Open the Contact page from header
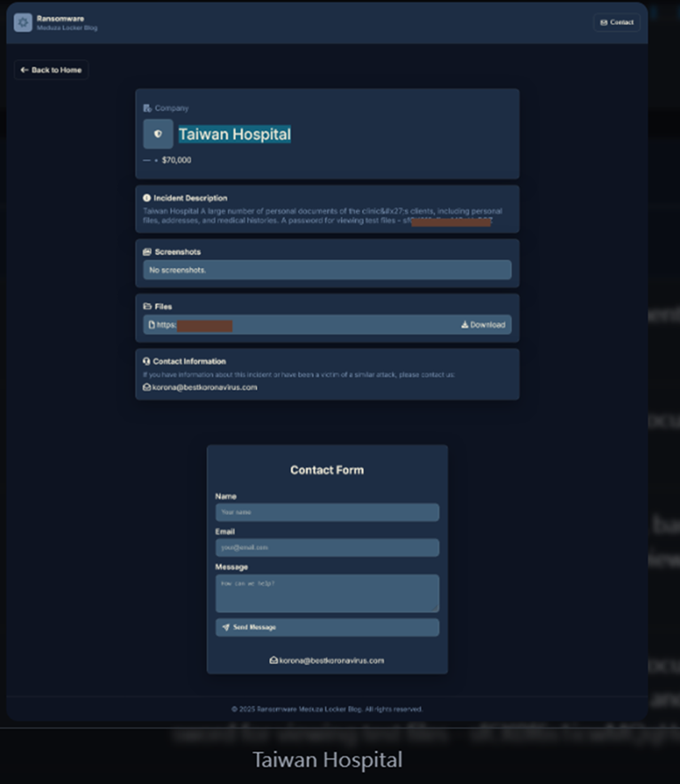Image resolution: width=680 pixels, height=784 pixels. [x=616, y=22]
